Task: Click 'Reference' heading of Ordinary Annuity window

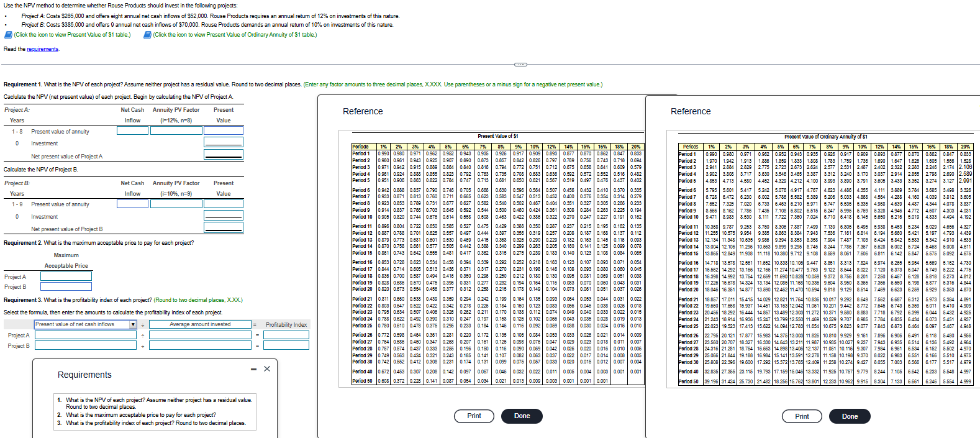Action: [691, 111]
